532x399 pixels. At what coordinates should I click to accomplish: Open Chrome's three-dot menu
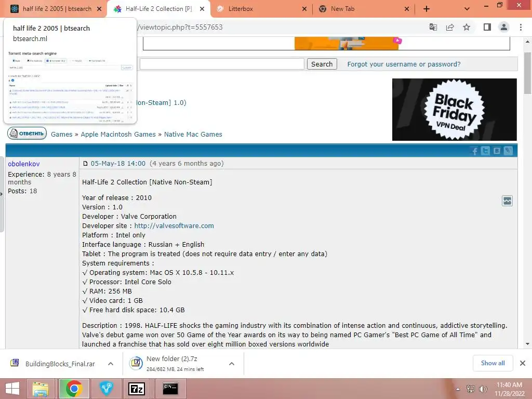521,27
